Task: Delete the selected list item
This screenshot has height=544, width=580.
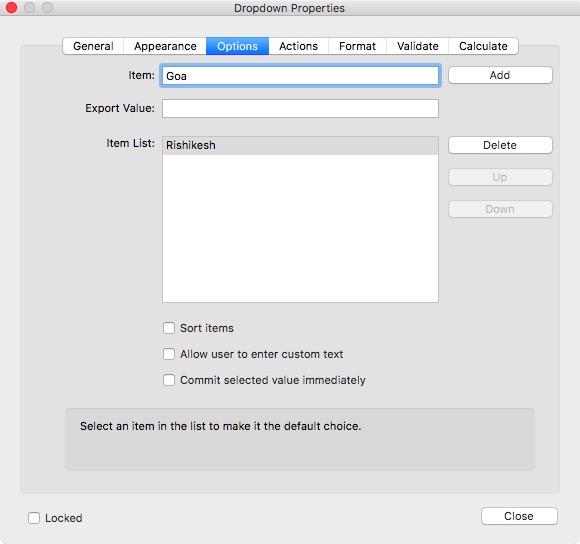Action: click(500, 145)
